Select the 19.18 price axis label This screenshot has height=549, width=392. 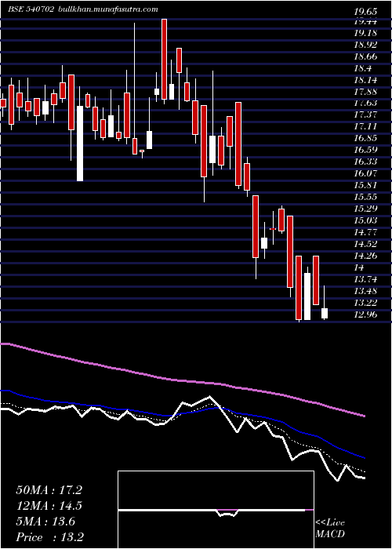(365, 33)
